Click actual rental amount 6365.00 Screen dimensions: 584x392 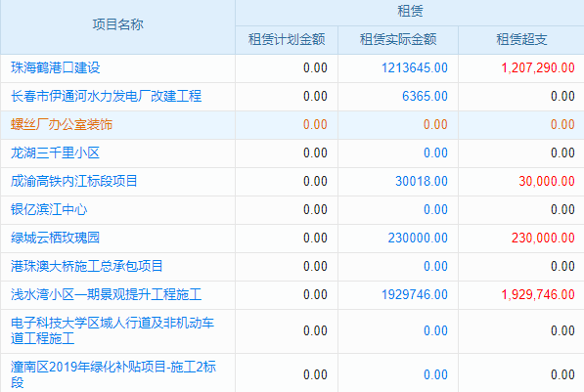(425, 96)
